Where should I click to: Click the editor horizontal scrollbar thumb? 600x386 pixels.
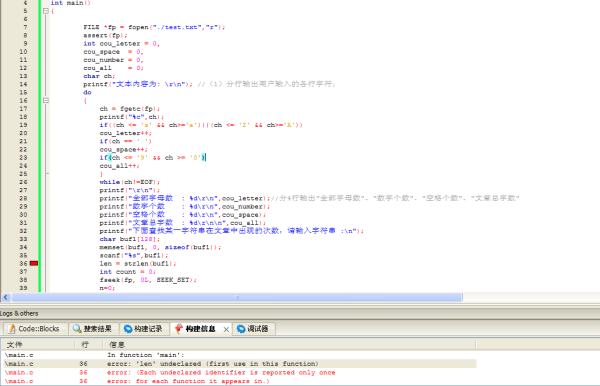pos(237,297)
